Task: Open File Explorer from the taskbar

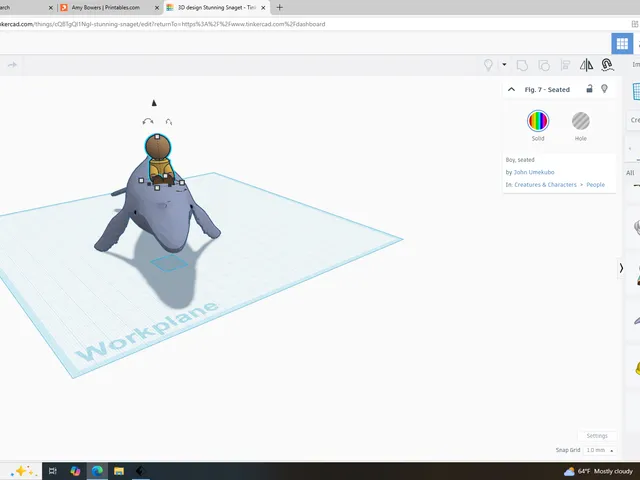Action: click(119, 471)
